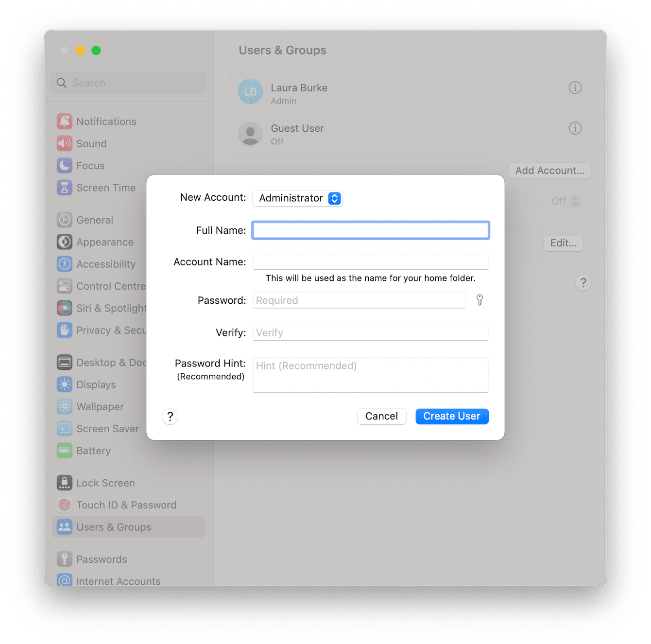Open the Off popup menu on the right
The image size is (651, 644).
coord(565,201)
